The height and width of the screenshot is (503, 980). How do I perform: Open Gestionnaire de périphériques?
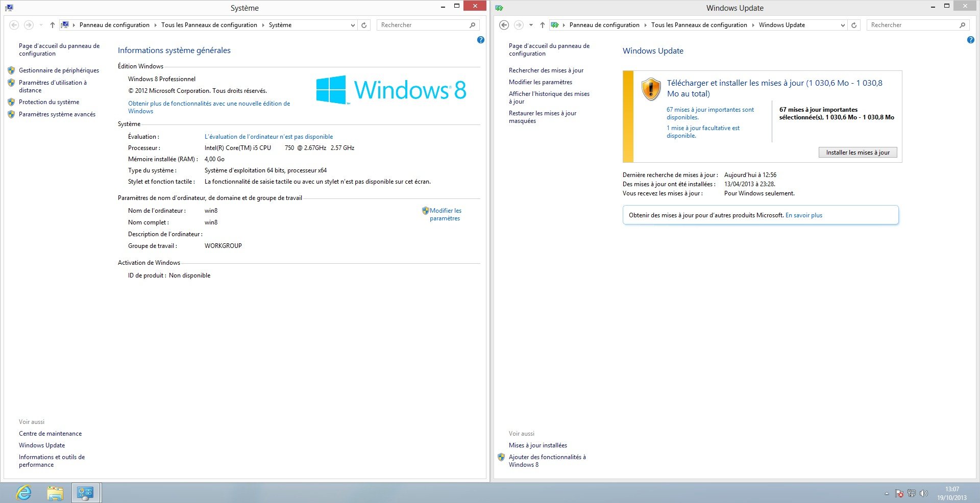click(59, 70)
